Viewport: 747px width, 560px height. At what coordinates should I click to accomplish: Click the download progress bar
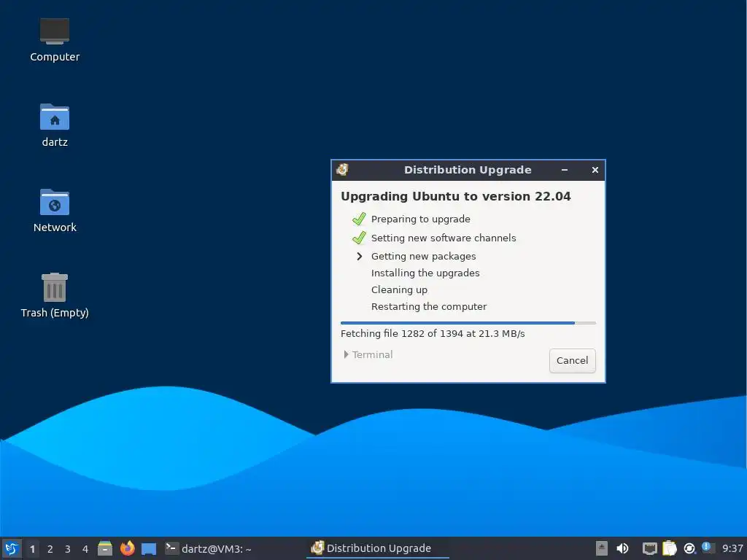click(x=468, y=323)
